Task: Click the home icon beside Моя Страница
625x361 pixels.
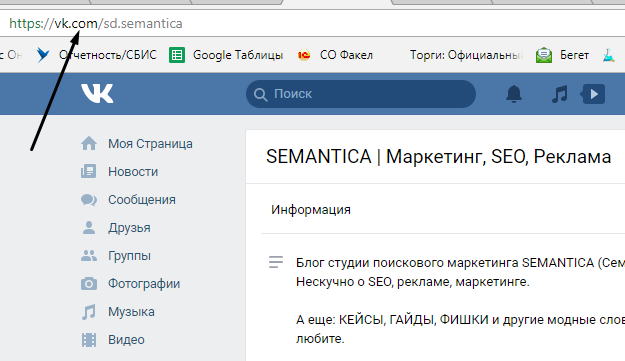Action: pyautogui.click(x=89, y=143)
